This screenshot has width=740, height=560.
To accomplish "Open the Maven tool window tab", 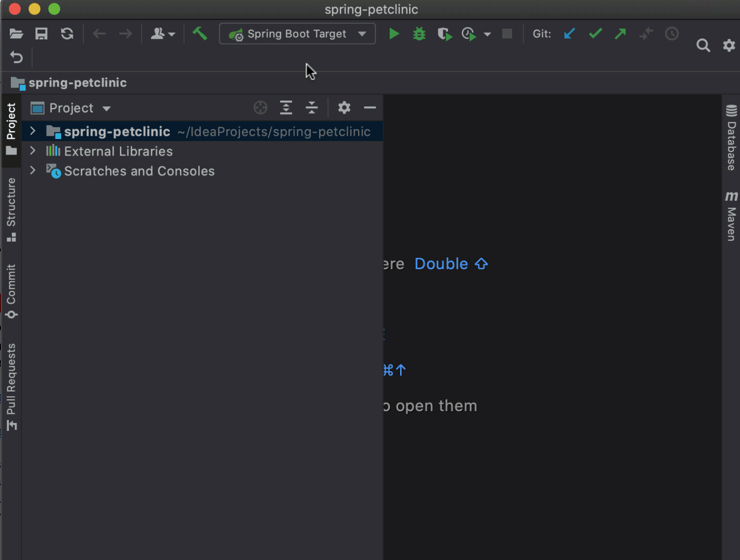I will (x=731, y=216).
